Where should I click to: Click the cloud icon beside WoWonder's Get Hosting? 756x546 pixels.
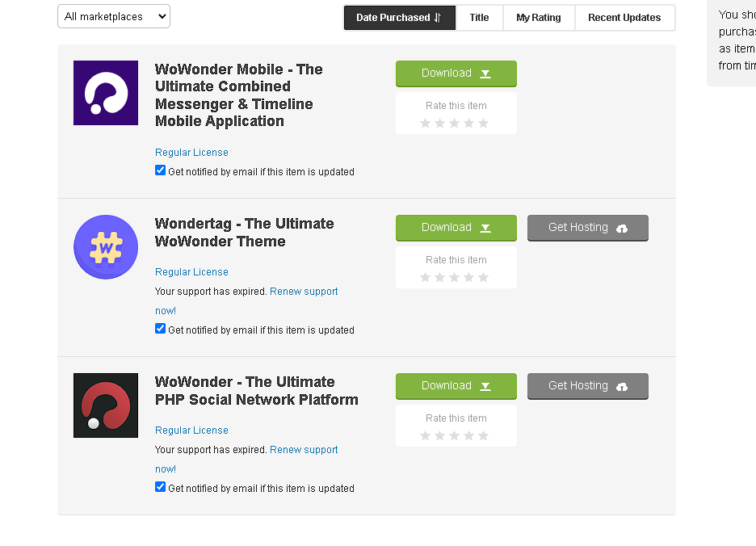[x=622, y=386]
